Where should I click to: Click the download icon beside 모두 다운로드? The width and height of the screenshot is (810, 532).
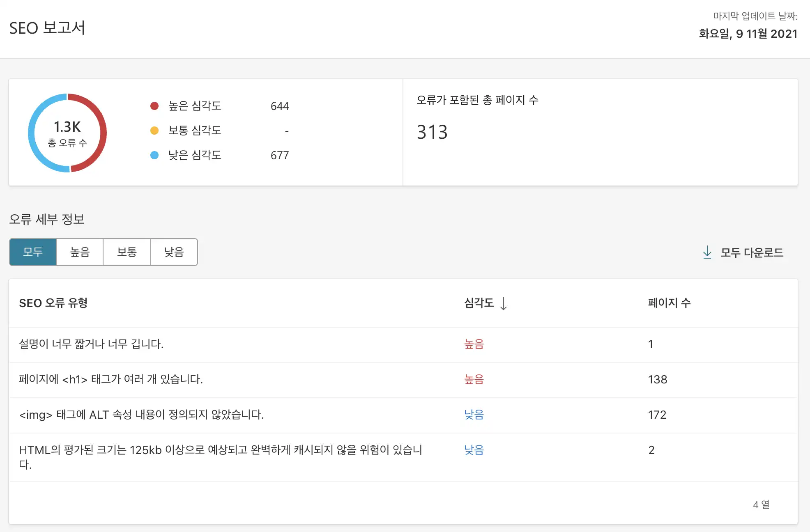707,252
